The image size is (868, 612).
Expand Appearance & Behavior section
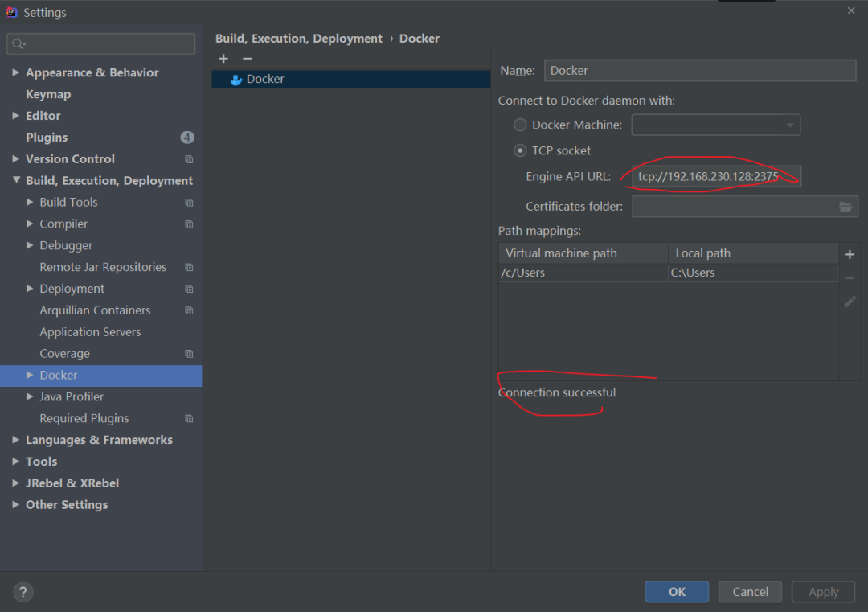[x=15, y=72]
